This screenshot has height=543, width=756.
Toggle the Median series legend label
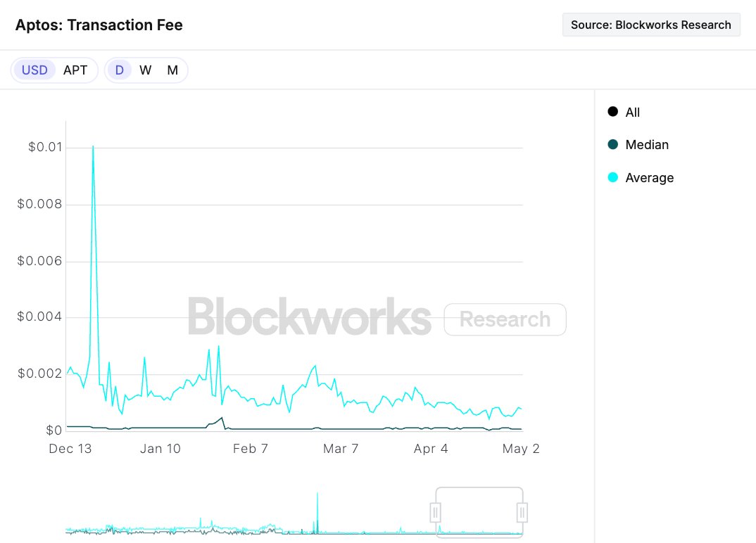point(647,145)
